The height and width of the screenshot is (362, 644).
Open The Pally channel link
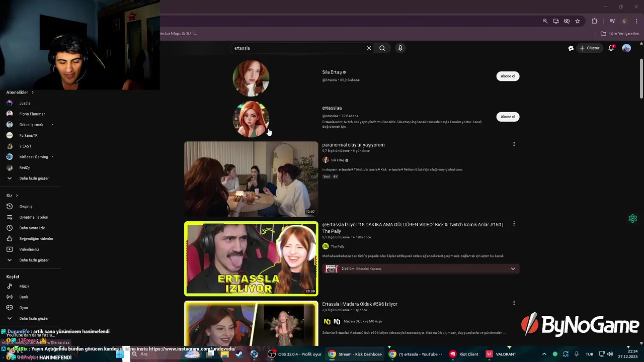[338, 246]
